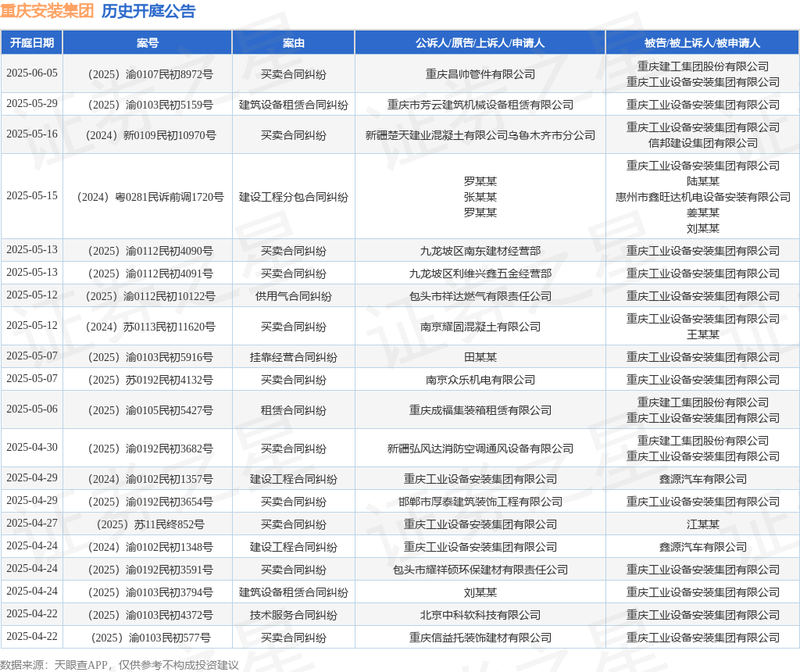Select case number (2025)渝0103民初5159号
Image resolution: width=800 pixels, height=672 pixels.
[148, 105]
